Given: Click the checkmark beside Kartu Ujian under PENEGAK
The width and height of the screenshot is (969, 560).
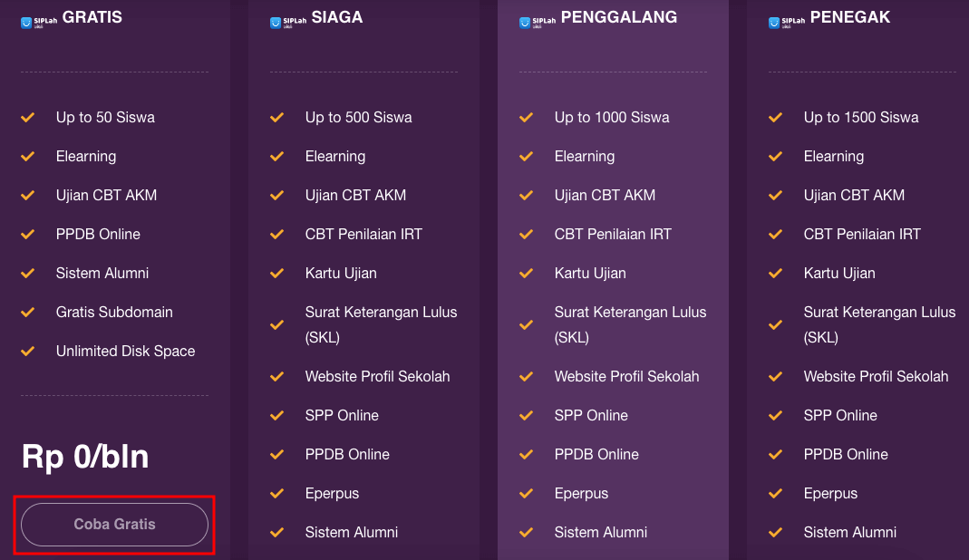Looking at the screenshot, I should [775, 273].
